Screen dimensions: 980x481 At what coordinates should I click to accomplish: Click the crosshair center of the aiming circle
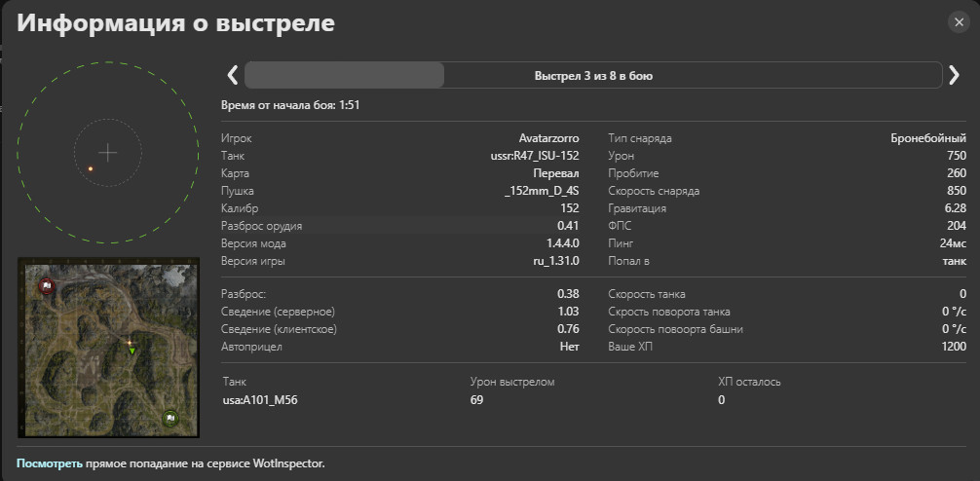pyautogui.click(x=107, y=152)
